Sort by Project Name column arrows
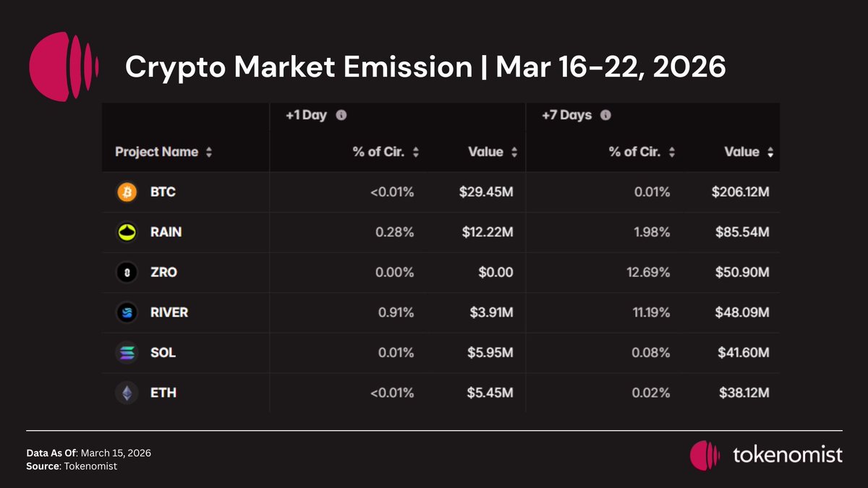This screenshot has height=488, width=868. [209, 153]
